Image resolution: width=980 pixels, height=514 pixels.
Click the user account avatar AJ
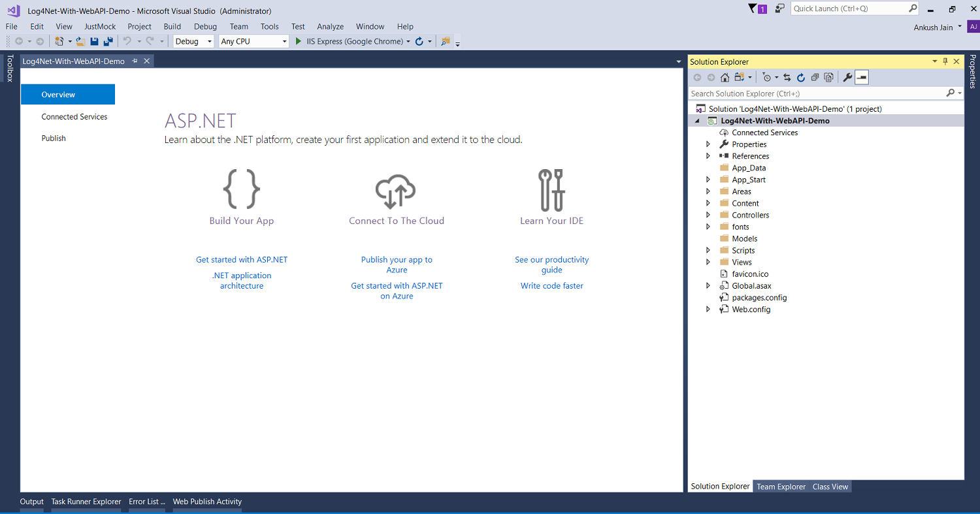973,27
